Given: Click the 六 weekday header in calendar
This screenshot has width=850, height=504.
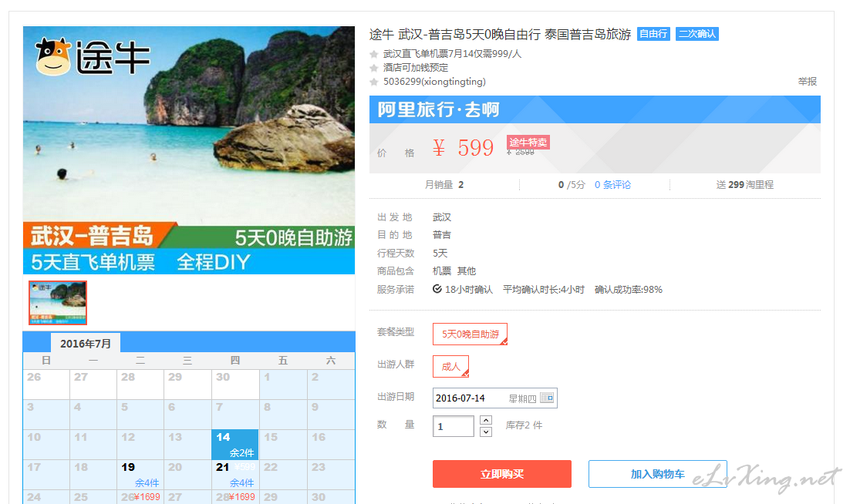Looking at the screenshot, I should 331,361.
